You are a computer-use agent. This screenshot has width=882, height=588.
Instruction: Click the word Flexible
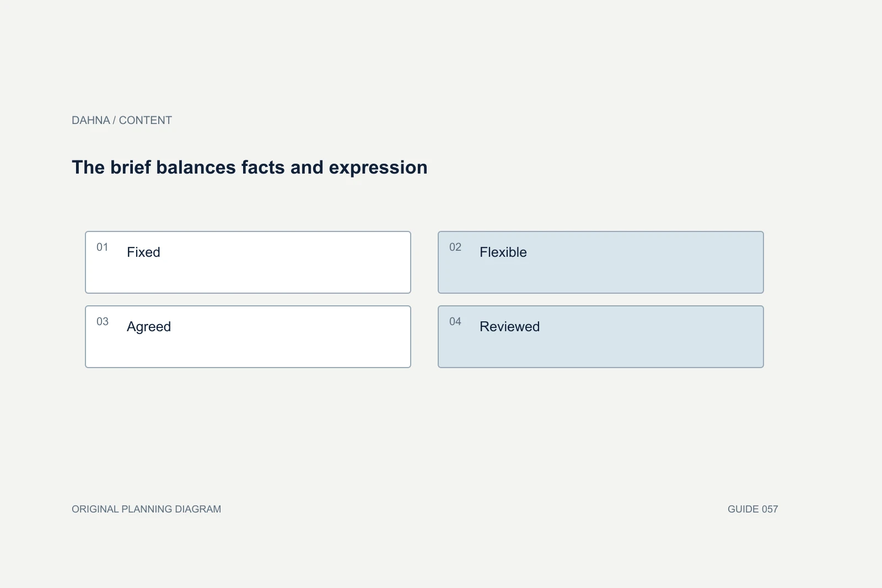503,252
